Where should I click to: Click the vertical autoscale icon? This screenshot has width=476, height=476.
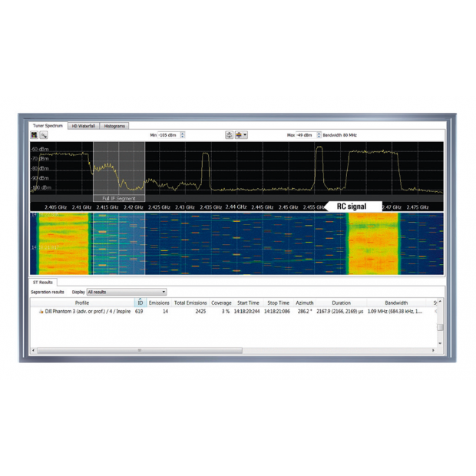tap(229, 134)
